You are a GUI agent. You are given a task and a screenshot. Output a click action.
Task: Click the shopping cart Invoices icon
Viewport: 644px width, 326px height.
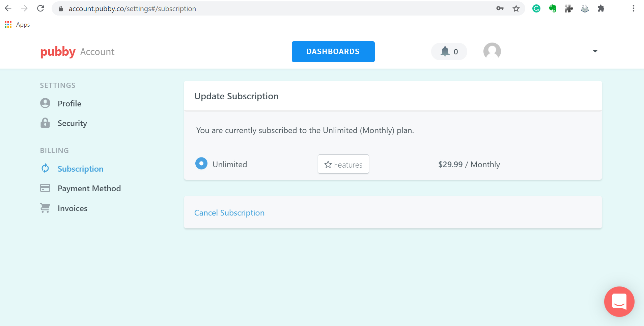click(45, 208)
